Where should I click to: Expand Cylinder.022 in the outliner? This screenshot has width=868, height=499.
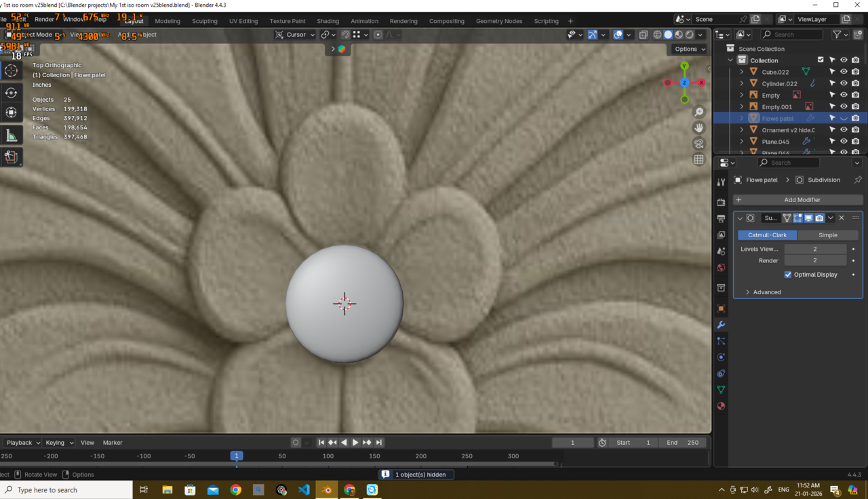[x=741, y=83]
